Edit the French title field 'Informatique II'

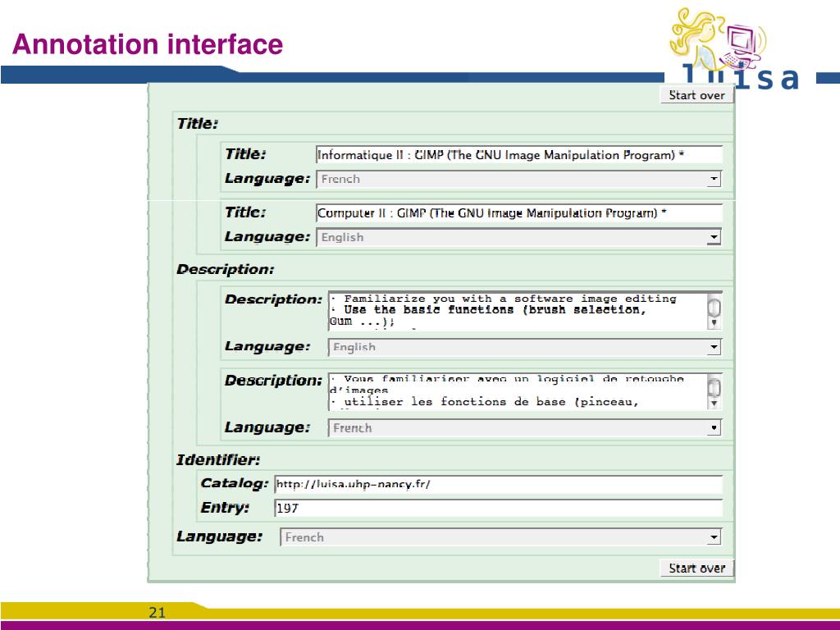tap(518, 155)
